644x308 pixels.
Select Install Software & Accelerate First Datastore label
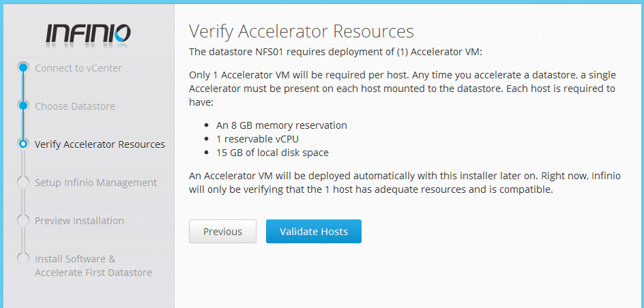(93, 265)
